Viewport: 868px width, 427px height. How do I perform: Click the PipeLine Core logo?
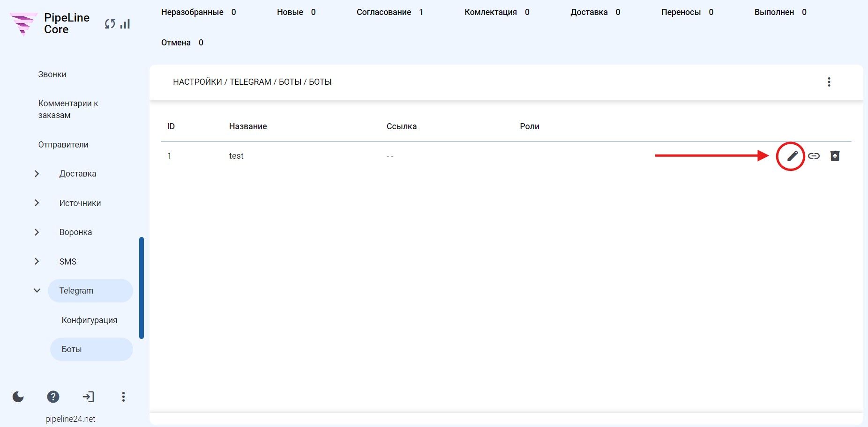pos(49,24)
